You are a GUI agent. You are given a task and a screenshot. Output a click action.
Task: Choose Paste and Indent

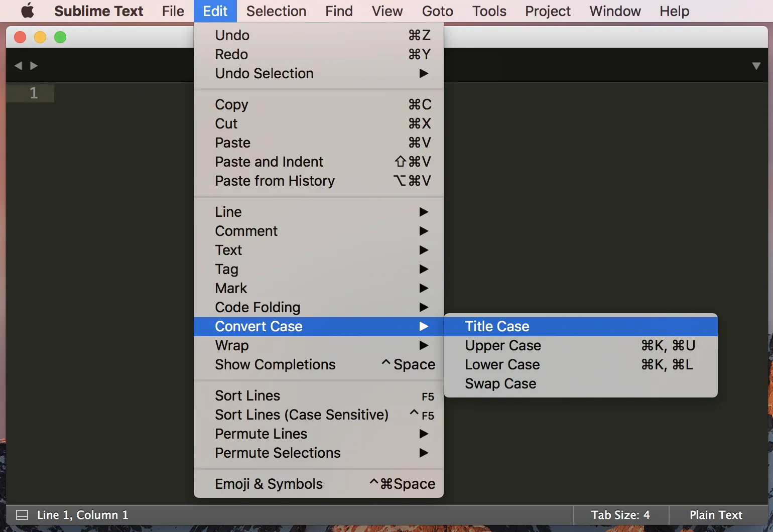tap(319, 162)
